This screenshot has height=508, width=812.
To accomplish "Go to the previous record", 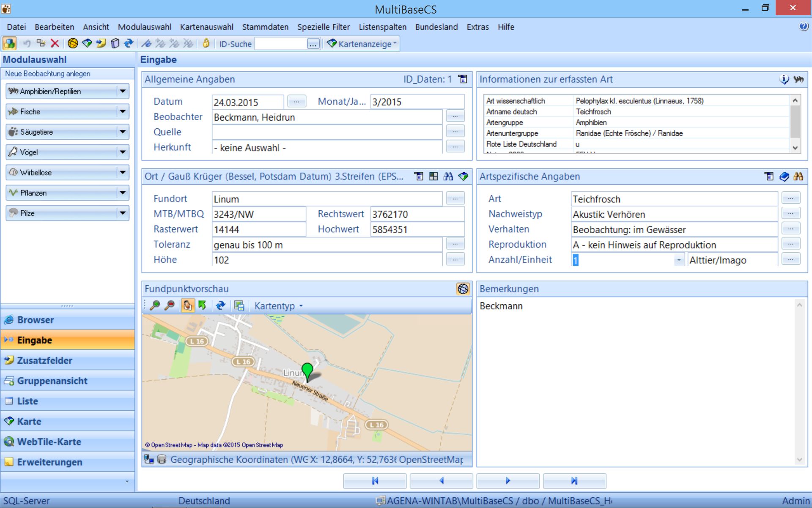I will tap(441, 480).
